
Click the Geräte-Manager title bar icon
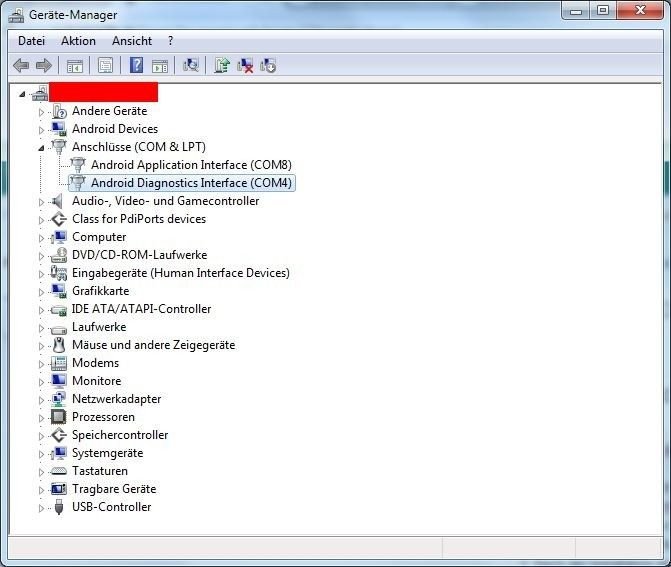tap(16, 15)
